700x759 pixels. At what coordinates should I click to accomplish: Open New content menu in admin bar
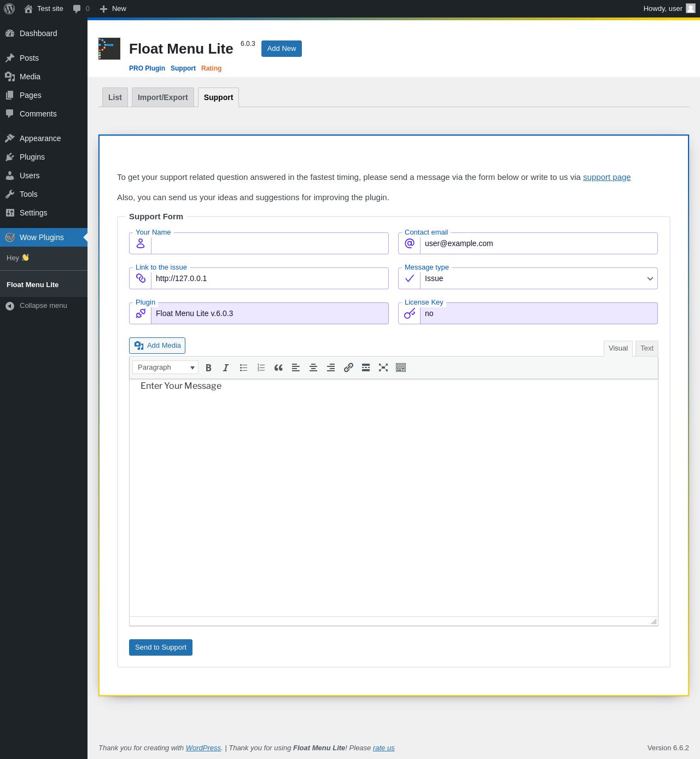113,9
